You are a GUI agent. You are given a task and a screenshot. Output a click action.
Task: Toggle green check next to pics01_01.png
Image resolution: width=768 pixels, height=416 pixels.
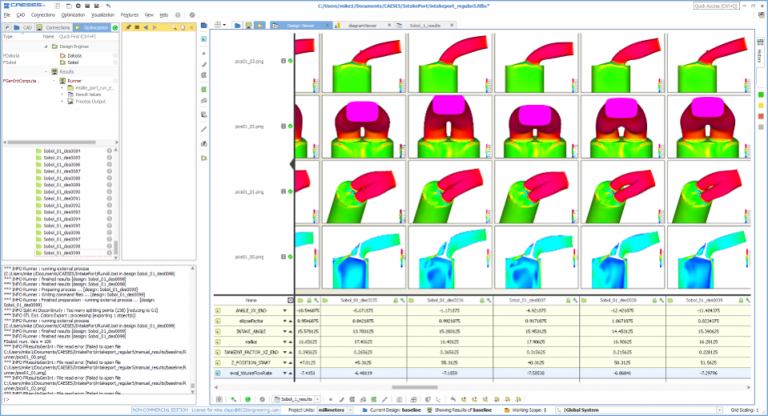pos(290,192)
